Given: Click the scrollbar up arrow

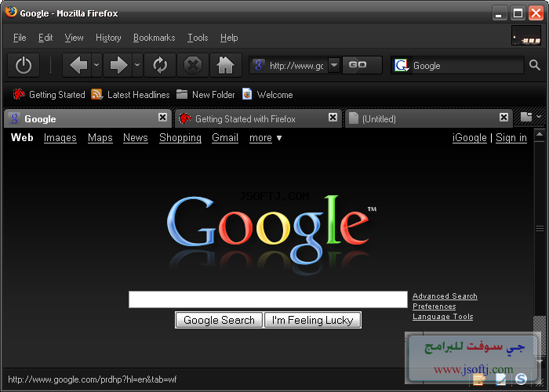Looking at the screenshot, I should coord(540,134).
